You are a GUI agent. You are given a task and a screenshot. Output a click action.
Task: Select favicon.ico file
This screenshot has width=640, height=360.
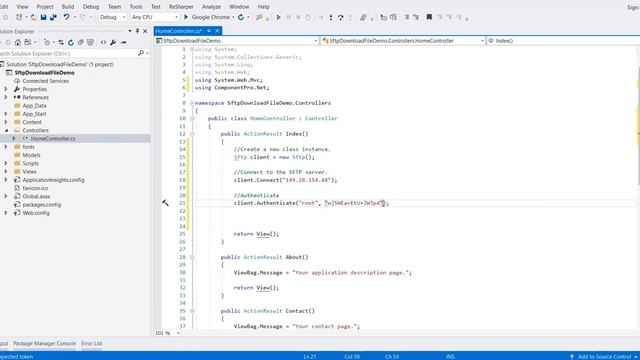(35, 188)
